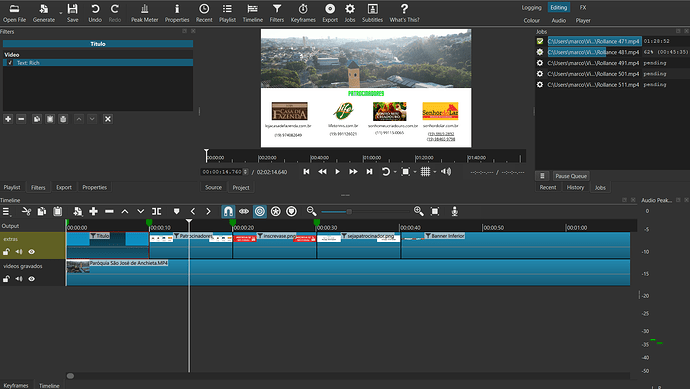
Task: Create a marker at playhead
Action: point(176,212)
